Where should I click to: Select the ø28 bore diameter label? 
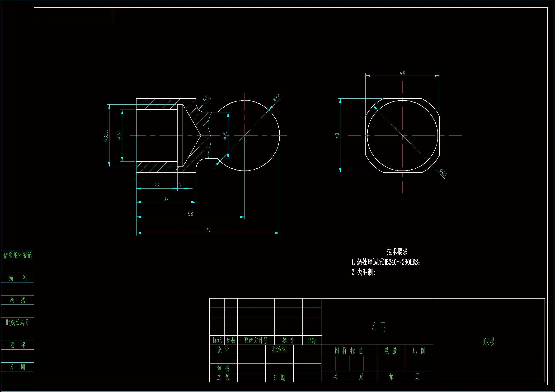click(119, 135)
